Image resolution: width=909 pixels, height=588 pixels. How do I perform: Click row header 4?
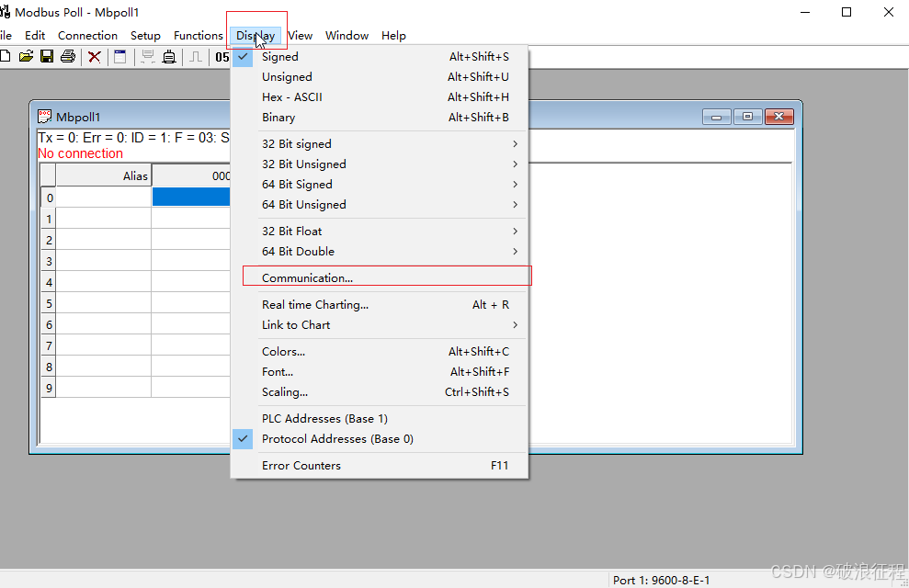click(48, 282)
